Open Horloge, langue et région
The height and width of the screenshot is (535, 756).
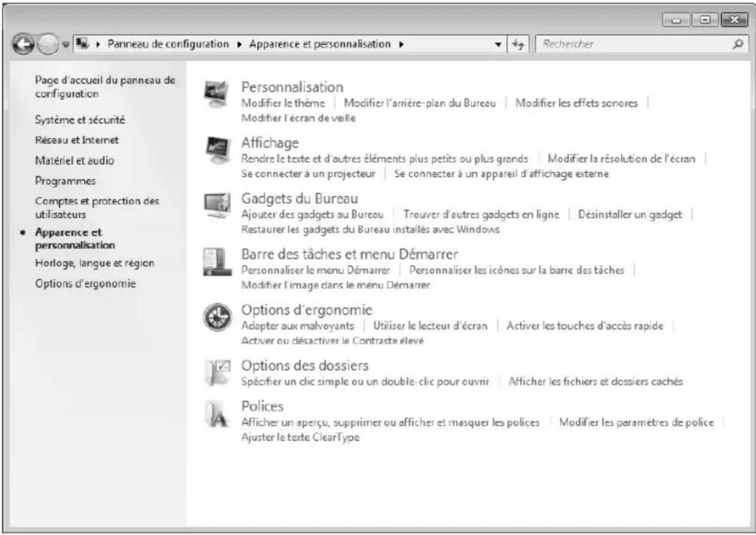click(x=94, y=263)
